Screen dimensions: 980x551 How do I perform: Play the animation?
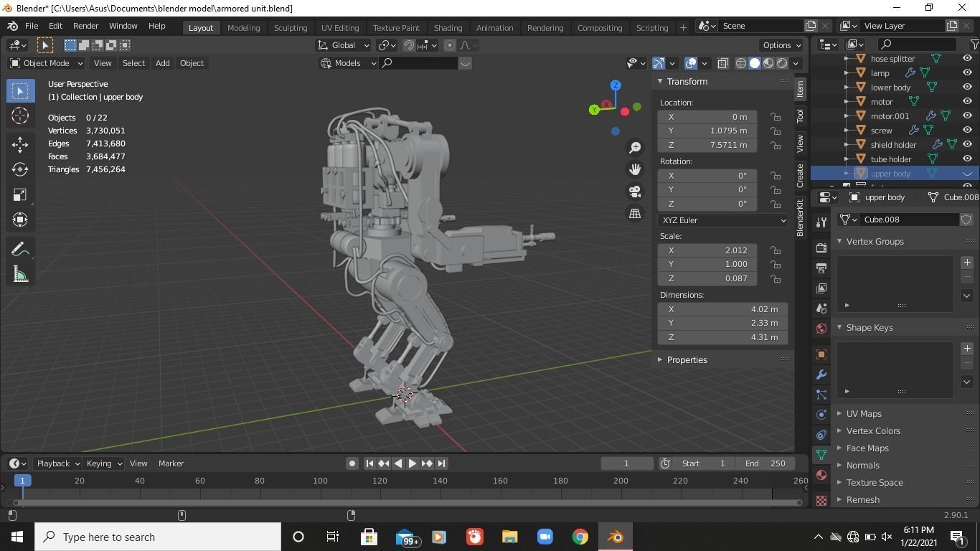(x=412, y=463)
